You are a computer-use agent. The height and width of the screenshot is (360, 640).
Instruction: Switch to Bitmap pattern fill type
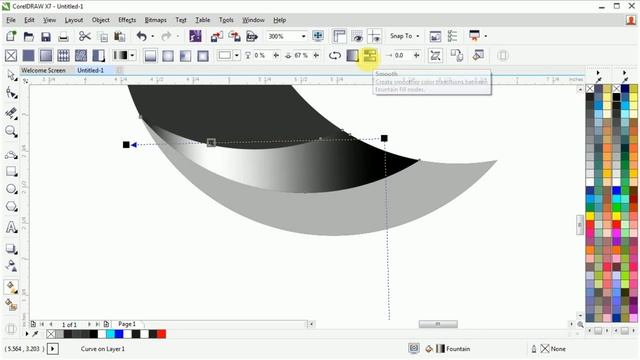81,55
